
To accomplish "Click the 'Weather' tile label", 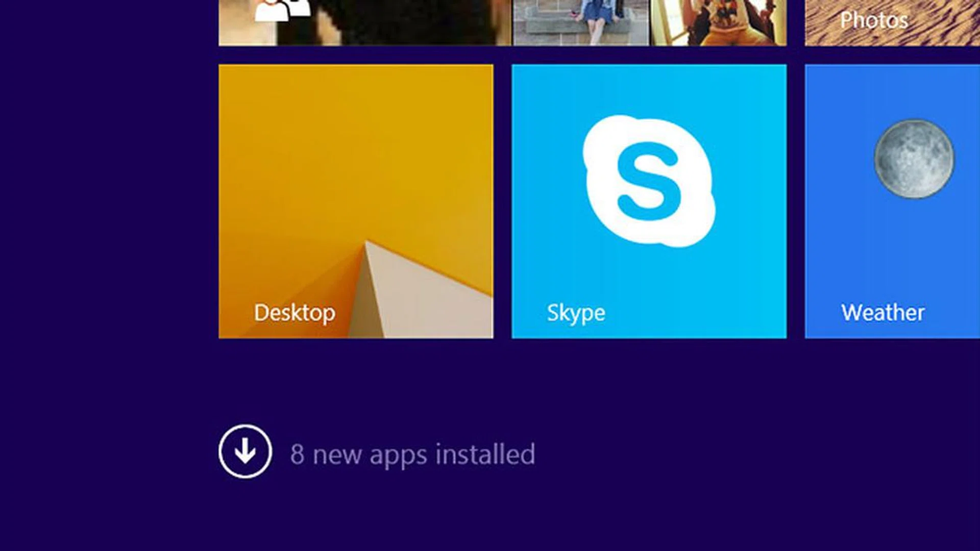I will [x=883, y=313].
